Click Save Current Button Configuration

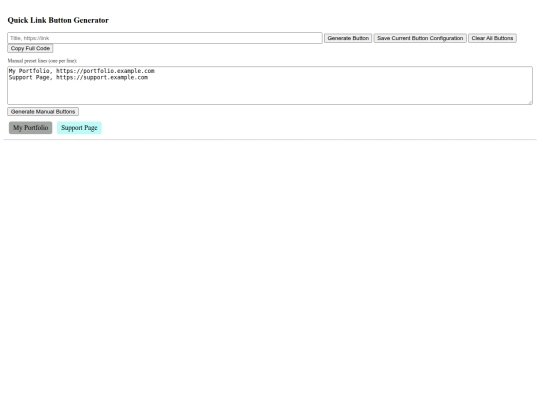(x=420, y=38)
